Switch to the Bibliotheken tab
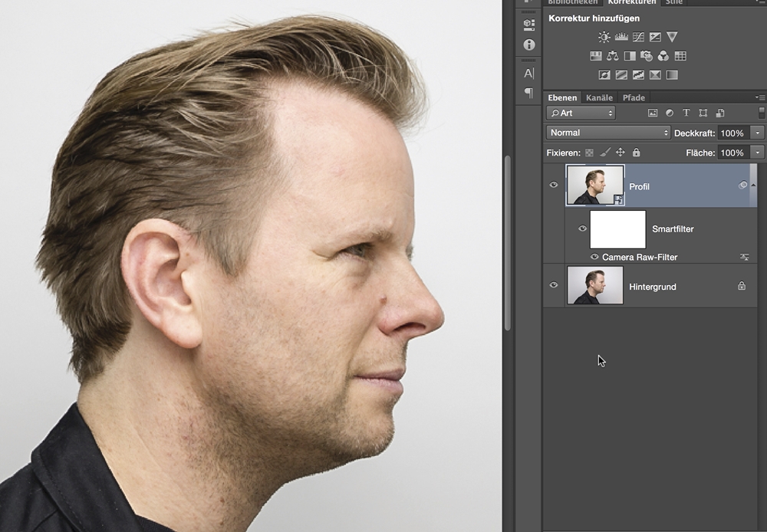 point(572,2)
